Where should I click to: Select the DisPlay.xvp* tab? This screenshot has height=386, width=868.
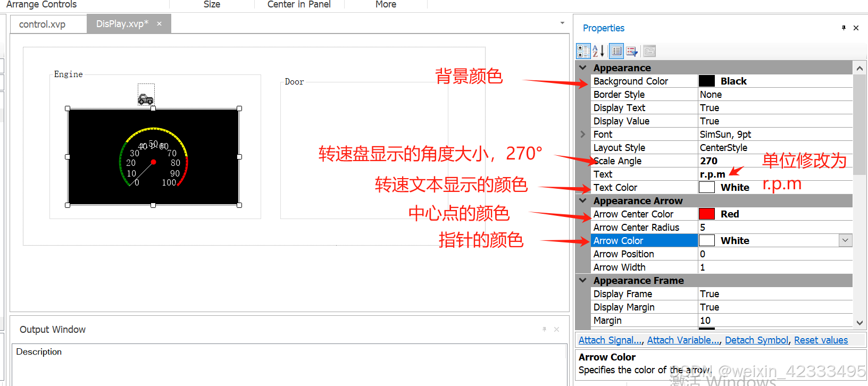point(122,24)
